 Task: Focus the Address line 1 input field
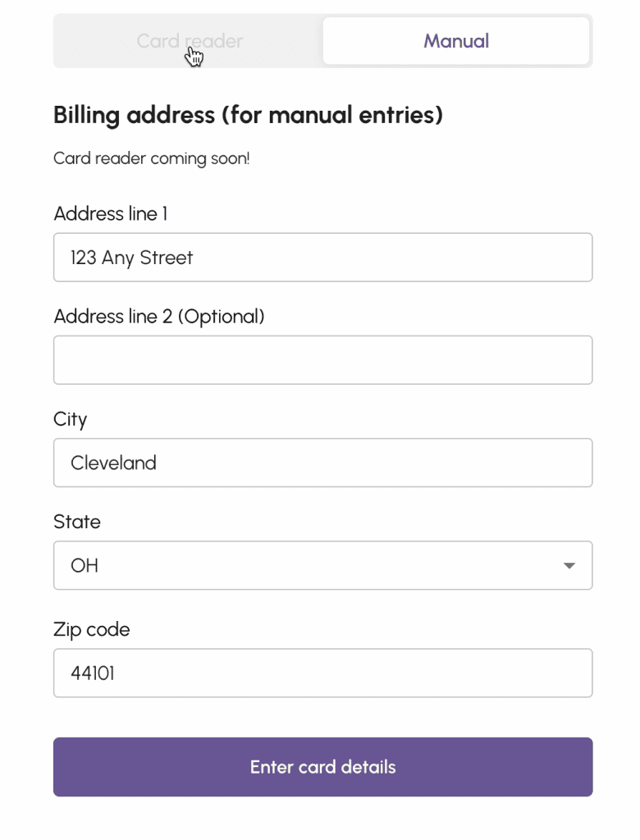(x=322, y=258)
